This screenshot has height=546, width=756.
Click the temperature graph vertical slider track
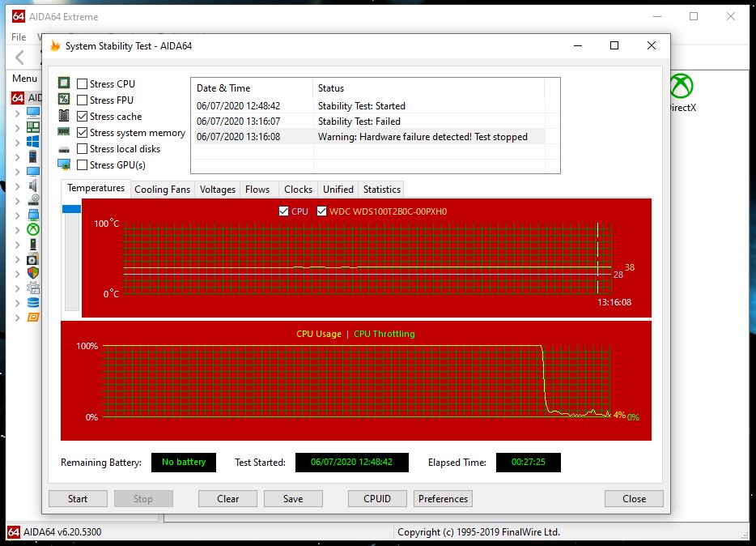pos(71,261)
